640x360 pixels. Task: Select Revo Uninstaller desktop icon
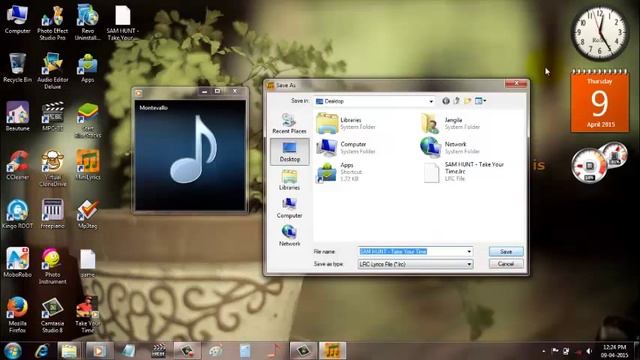(87, 23)
